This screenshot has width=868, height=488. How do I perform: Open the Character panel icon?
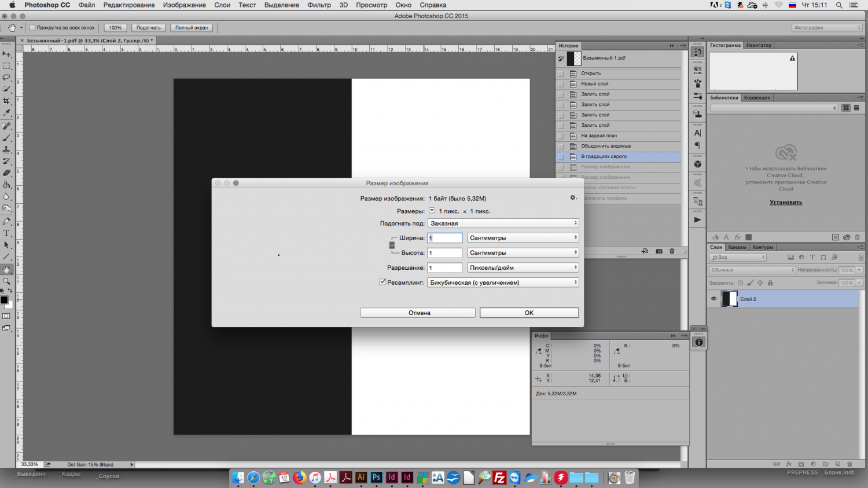point(697,133)
